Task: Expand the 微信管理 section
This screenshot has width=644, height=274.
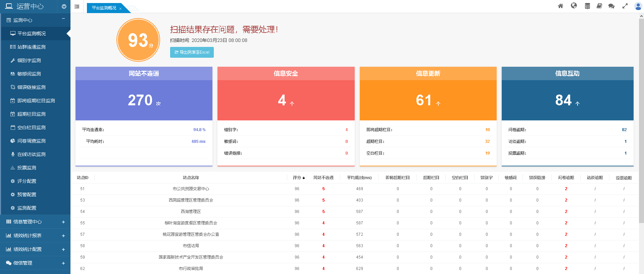Action: pos(63,263)
